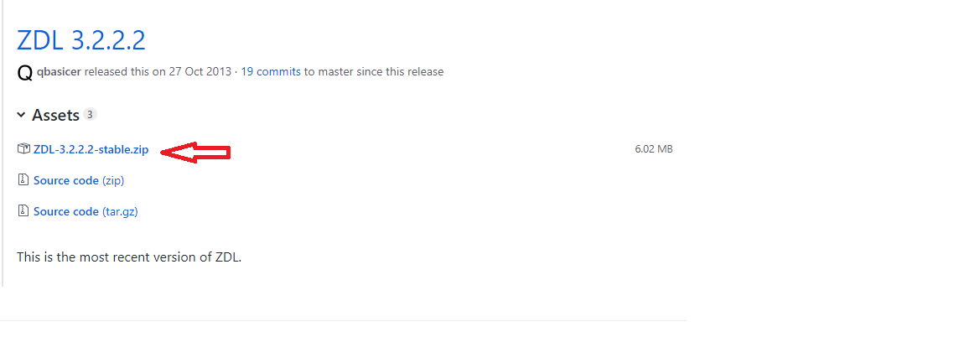980x337 pixels.
Task: Click the Assets heading label
Action: pyautogui.click(x=55, y=115)
